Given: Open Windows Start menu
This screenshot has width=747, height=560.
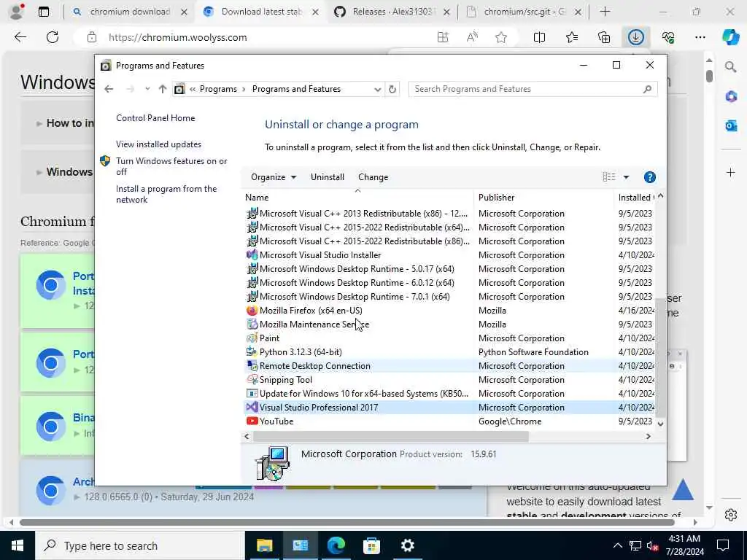Looking at the screenshot, I should click(x=18, y=545).
